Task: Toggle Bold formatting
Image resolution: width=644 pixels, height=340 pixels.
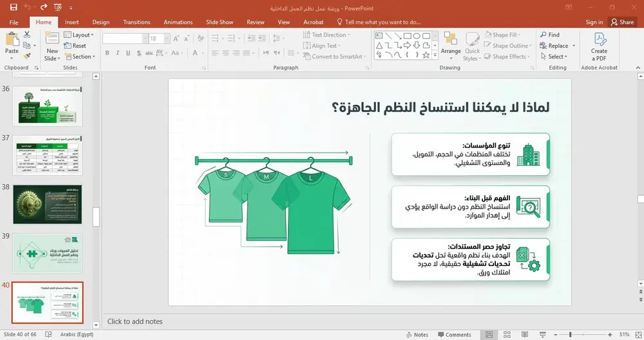Action: pyautogui.click(x=107, y=53)
